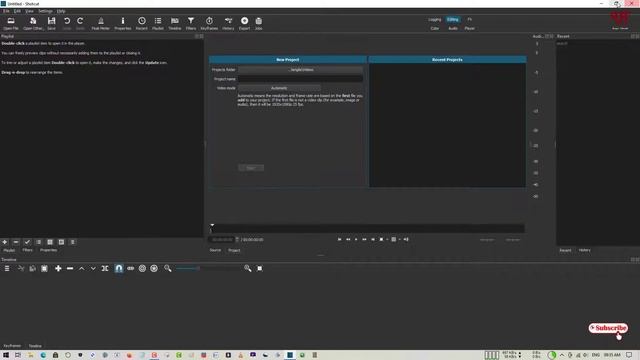The height and width of the screenshot is (360, 640).
Task: Open the File menu
Action: pyautogui.click(x=6, y=11)
